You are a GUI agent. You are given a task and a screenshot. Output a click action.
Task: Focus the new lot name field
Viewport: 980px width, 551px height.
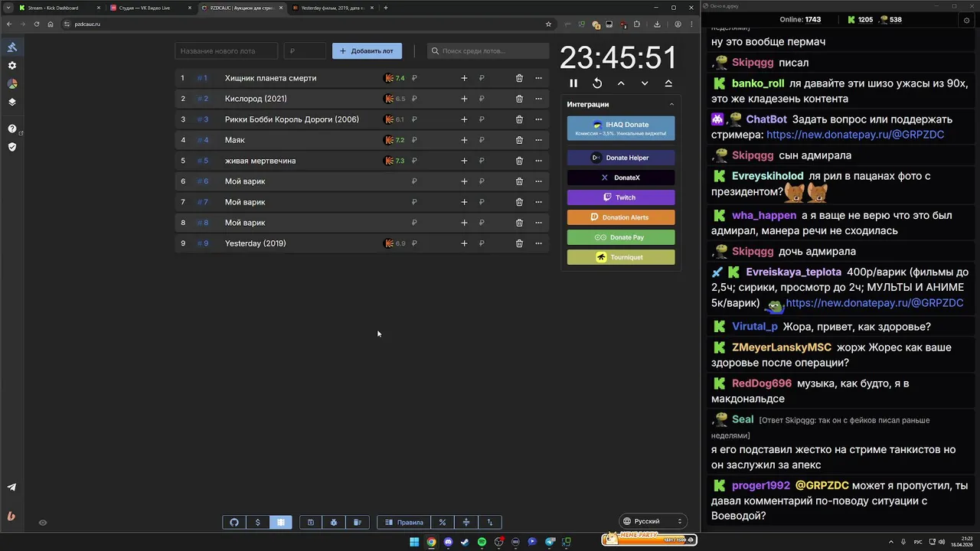click(x=227, y=51)
